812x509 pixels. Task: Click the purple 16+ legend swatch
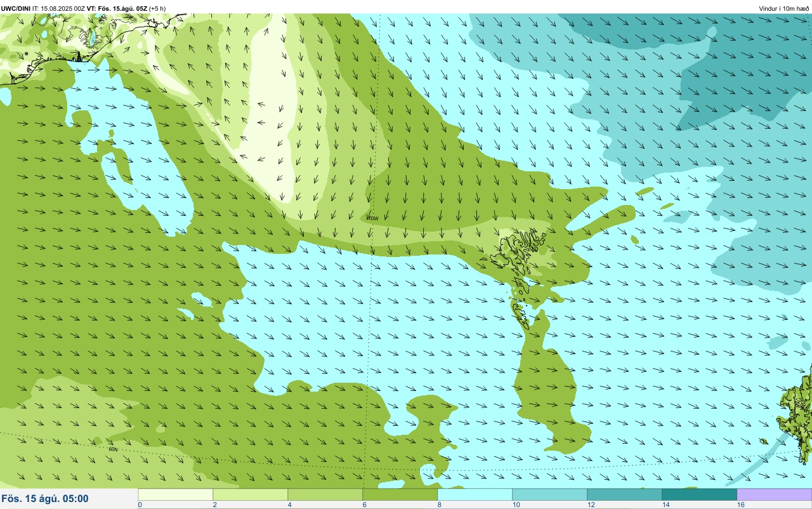(775, 494)
